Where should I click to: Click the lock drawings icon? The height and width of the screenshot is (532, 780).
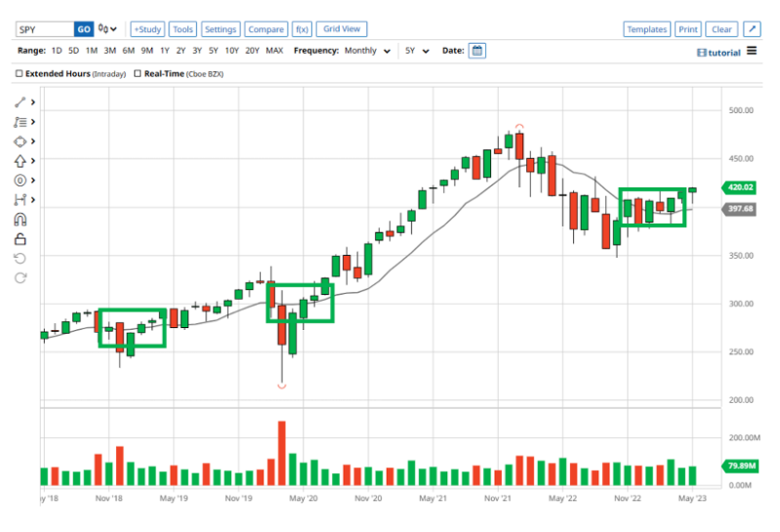20,239
